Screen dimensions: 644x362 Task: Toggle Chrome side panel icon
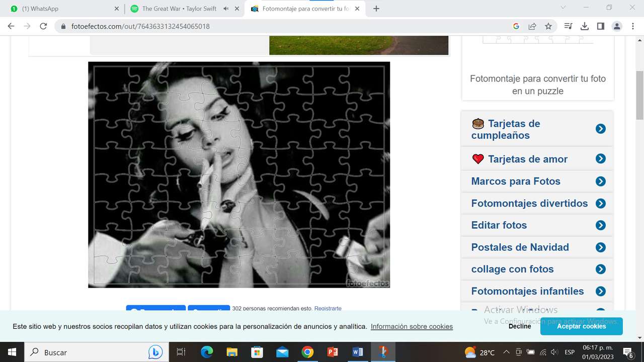600,26
